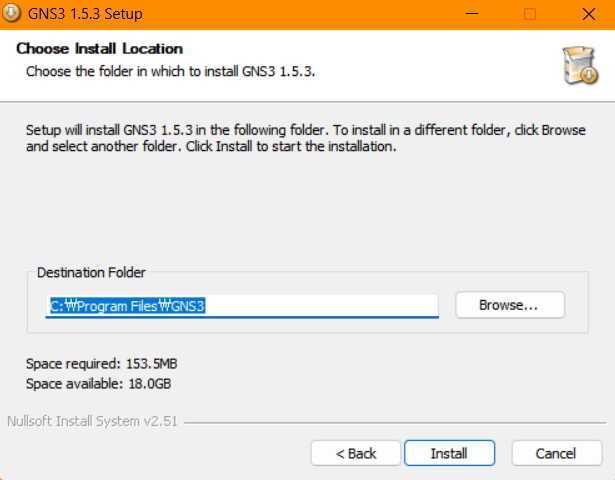Open the Browse... folder dialog
Screen dimensions: 615x480
510,305
